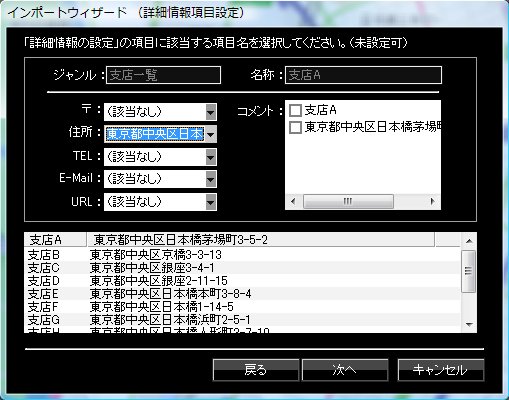Click the 戻る back button

256,370
